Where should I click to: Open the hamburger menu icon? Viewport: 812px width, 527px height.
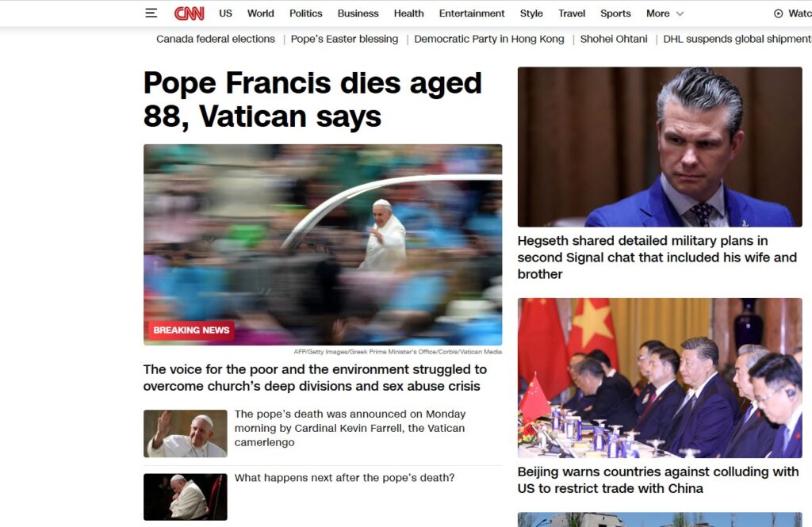pos(151,13)
